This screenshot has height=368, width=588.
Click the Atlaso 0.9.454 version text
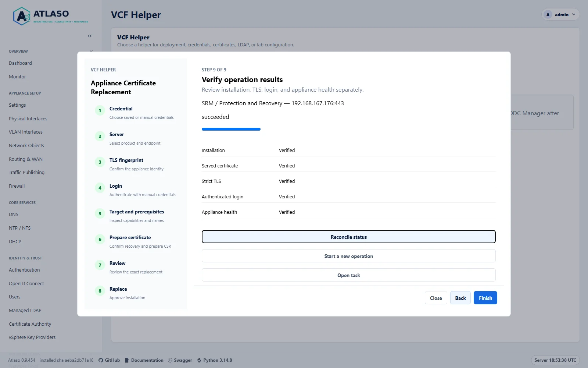[22, 360]
